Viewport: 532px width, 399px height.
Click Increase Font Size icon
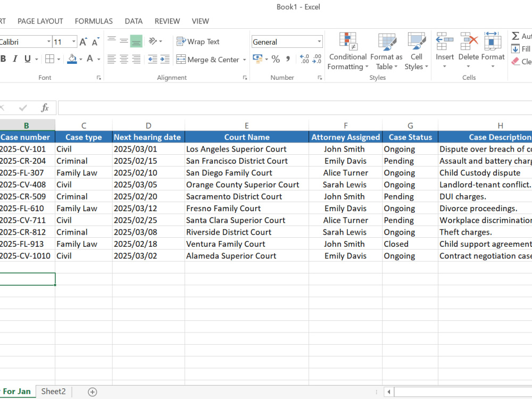[83, 42]
